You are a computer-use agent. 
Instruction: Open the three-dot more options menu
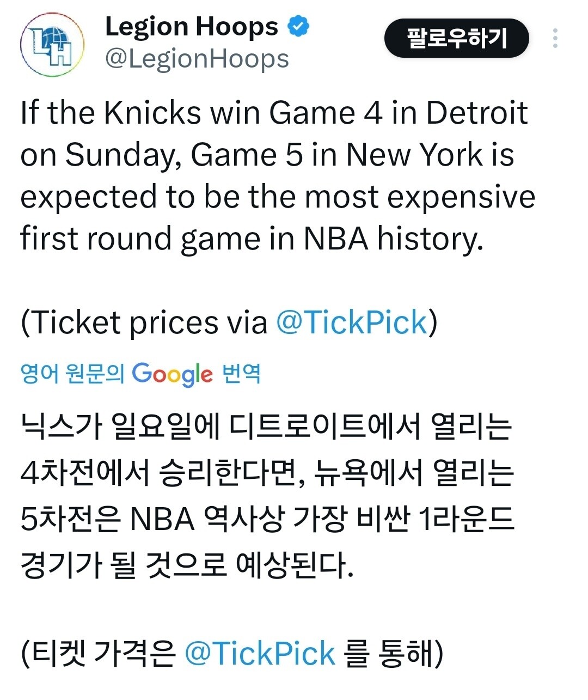(x=555, y=38)
